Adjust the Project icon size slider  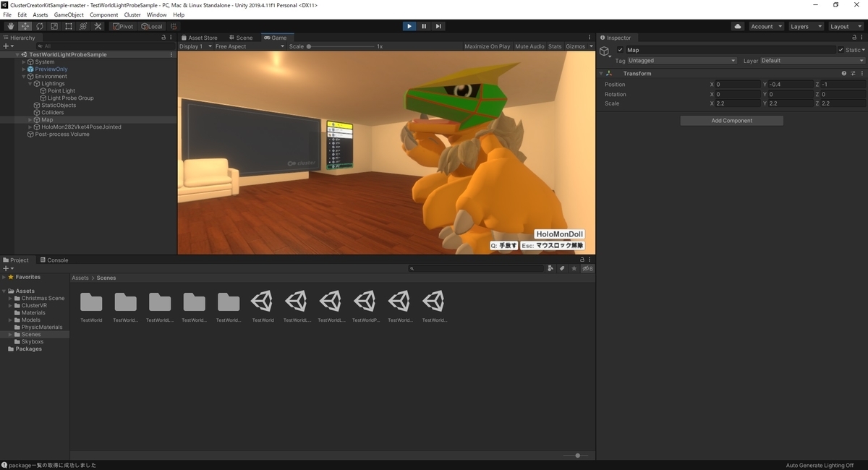tap(576, 456)
